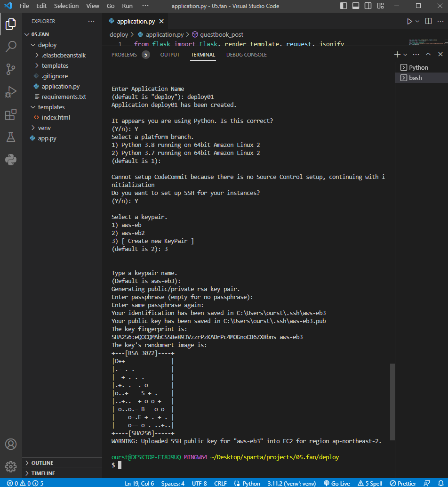
Task: Collapse the top-level templates folder
Action: (x=62, y=107)
